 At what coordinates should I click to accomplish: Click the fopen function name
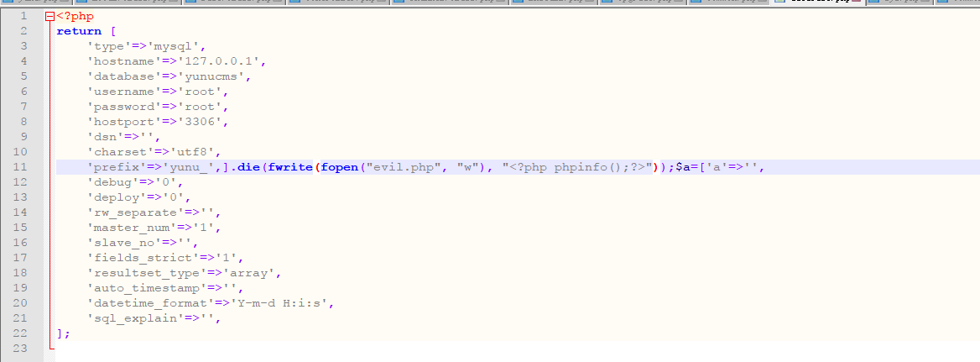coord(339,168)
